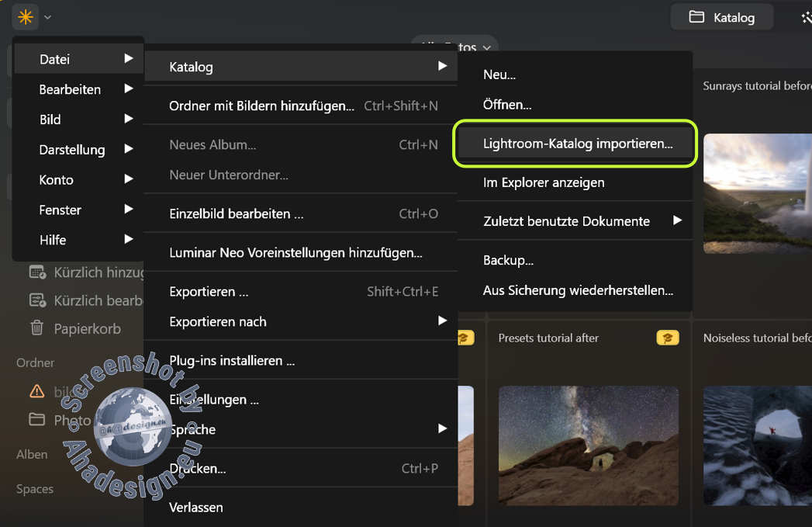Viewport: 812px width, 527px height.
Task: Click the Kürzlich hinzugefügt calendar icon
Action: coord(37,272)
